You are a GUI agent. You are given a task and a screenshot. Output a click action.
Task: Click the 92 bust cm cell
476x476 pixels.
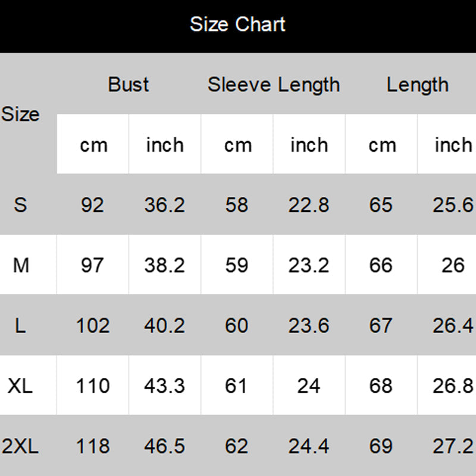pos(92,205)
